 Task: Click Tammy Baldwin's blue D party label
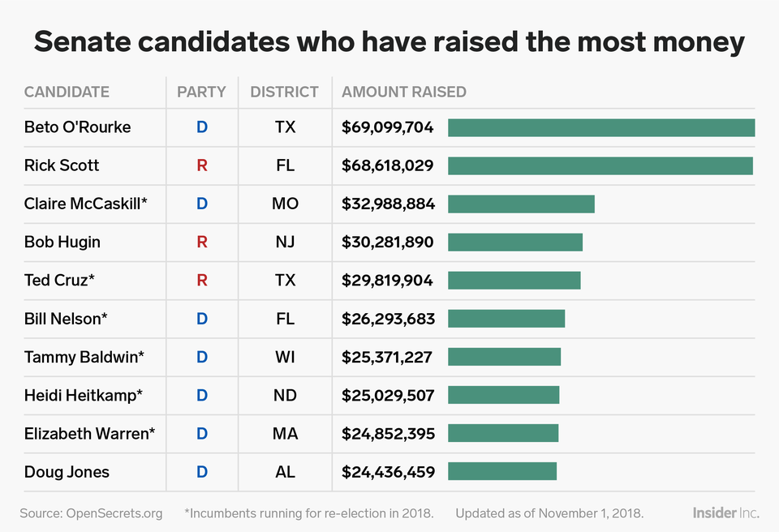[202, 357]
